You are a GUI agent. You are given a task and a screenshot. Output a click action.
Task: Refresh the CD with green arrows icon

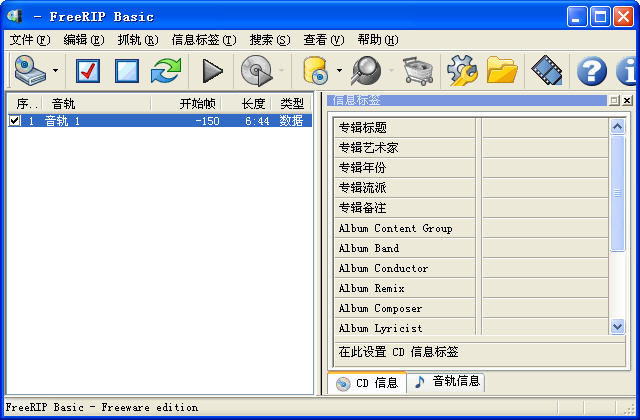(x=166, y=70)
